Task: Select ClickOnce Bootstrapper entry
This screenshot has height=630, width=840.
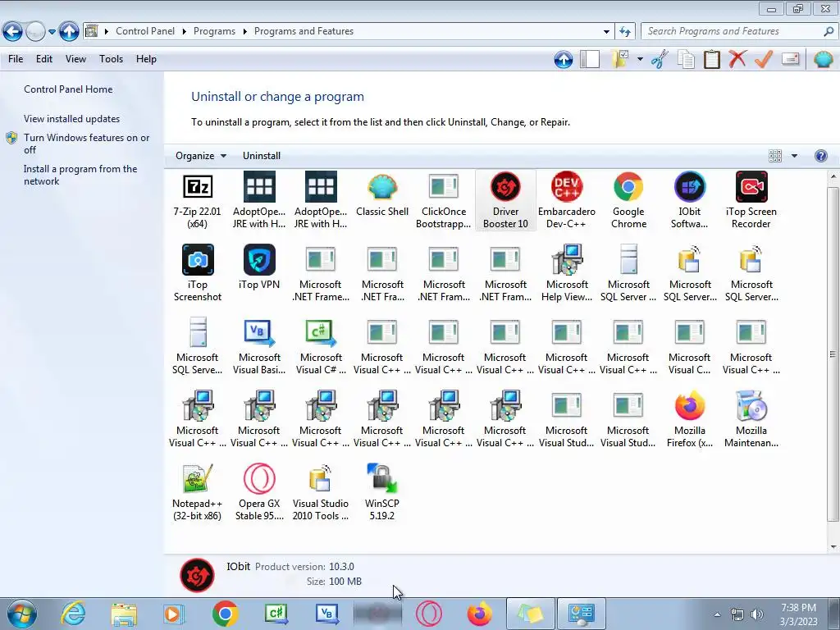Action: tap(444, 200)
